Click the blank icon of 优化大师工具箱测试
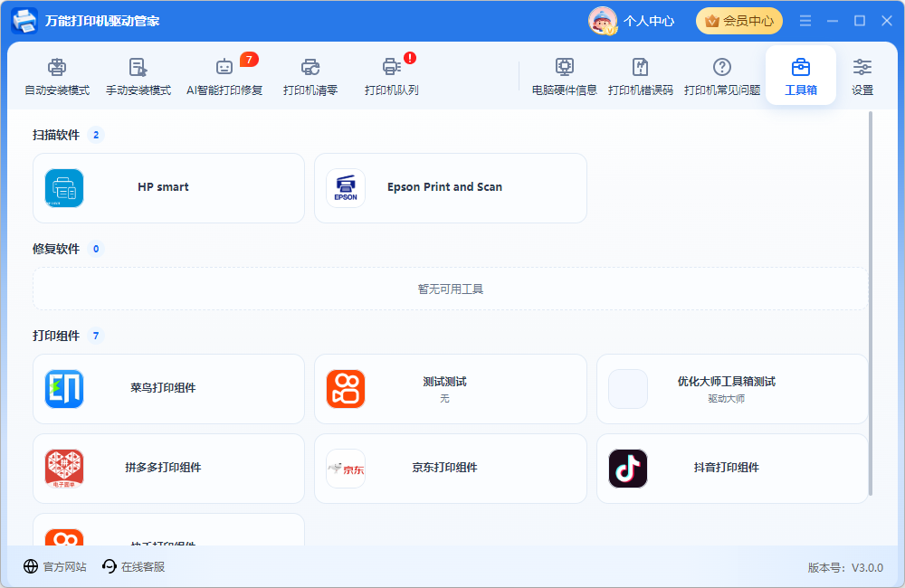Viewport: 905px width, 588px height. 628,389
